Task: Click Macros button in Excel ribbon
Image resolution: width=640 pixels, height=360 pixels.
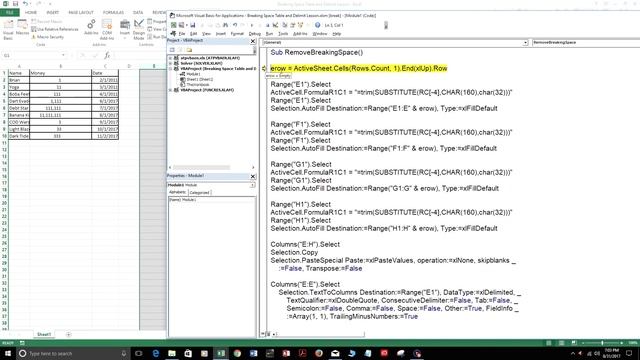Action: [x=22, y=27]
